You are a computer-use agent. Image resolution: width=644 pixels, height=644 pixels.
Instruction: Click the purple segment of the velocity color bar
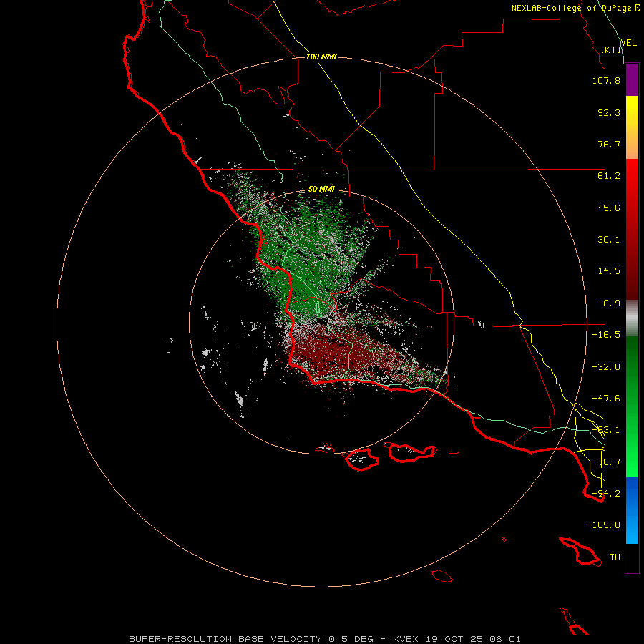[x=632, y=80]
